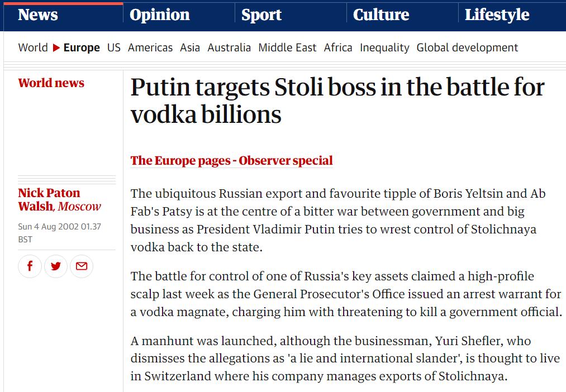Image resolution: width=566 pixels, height=392 pixels.
Task: Open the Opinion section tab
Action: coord(160,15)
